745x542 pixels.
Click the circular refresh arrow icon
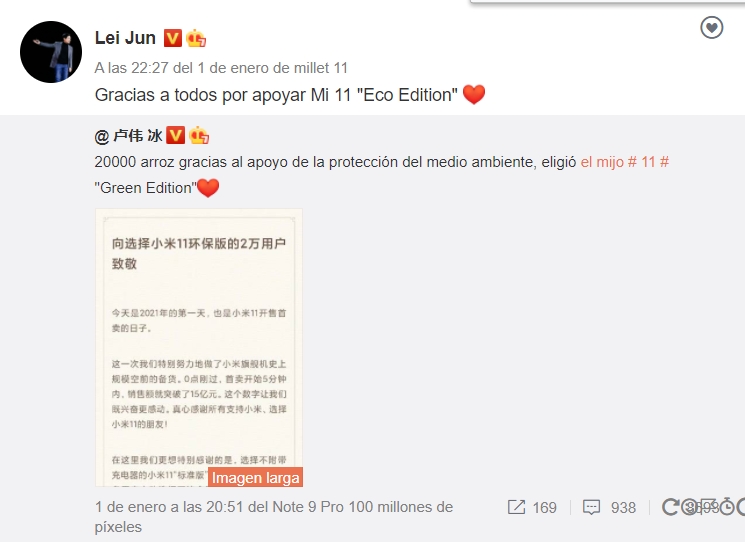pos(670,507)
